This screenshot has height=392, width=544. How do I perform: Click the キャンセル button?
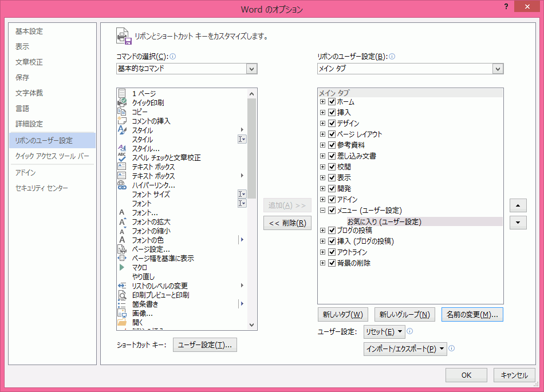[x=514, y=375]
